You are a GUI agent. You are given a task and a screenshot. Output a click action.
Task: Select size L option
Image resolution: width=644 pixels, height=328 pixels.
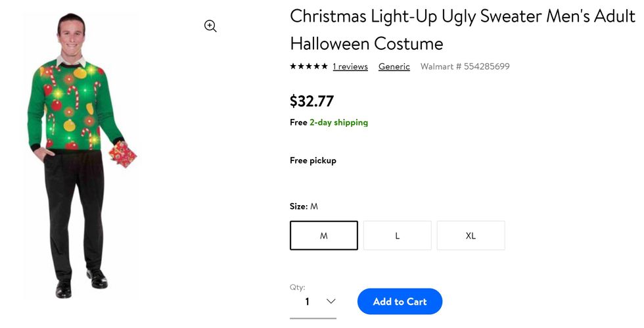398,235
